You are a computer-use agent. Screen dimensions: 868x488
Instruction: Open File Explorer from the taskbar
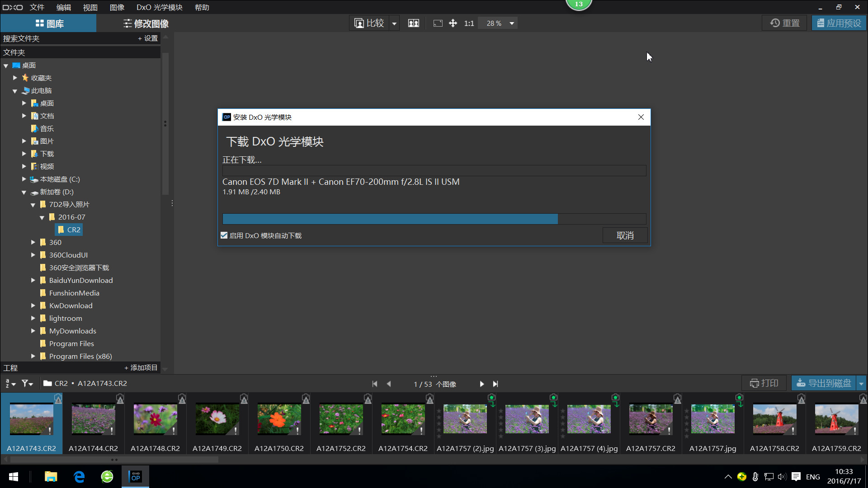point(51,476)
